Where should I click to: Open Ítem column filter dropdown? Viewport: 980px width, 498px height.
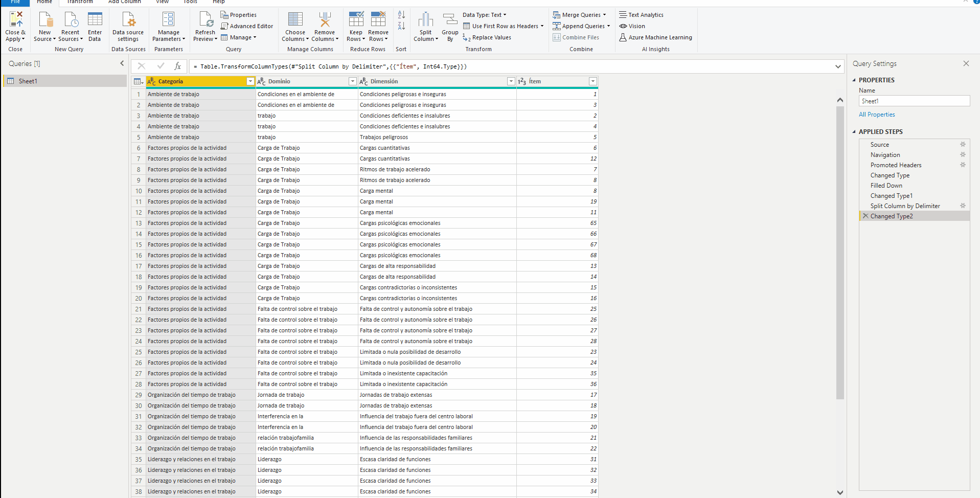click(x=593, y=81)
